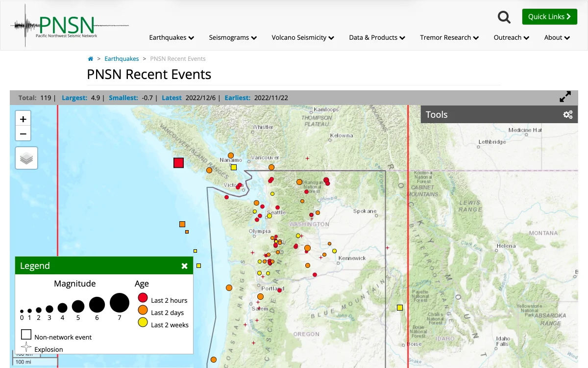Expand the map to fullscreen
The height and width of the screenshot is (368, 588).
(x=565, y=97)
